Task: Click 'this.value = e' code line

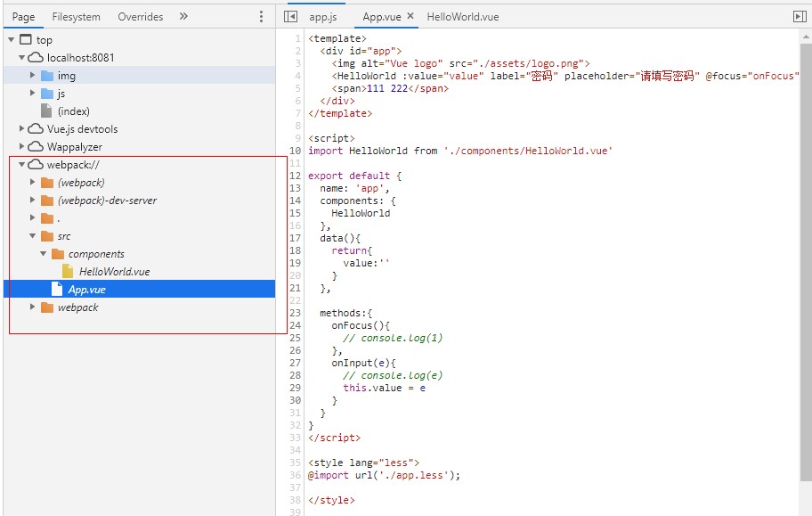Action: [385, 388]
